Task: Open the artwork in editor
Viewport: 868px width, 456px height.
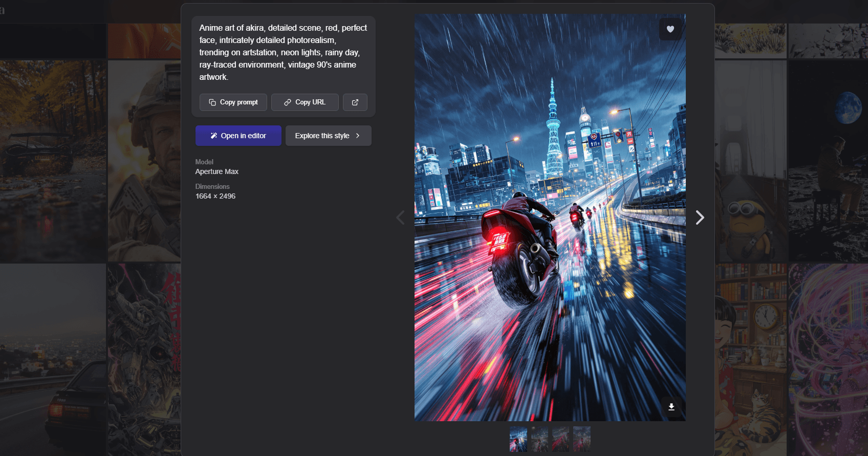Action: (x=238, y=136)
